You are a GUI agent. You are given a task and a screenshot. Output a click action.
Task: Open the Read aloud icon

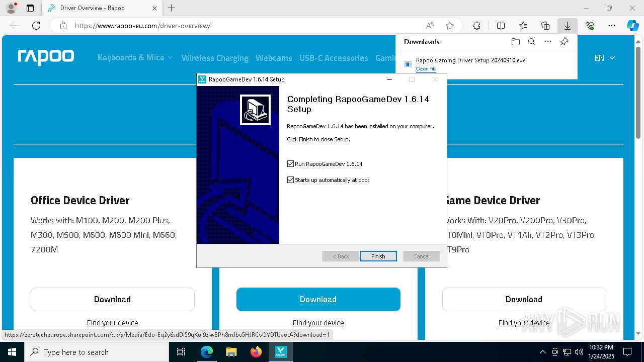tap(430, 26)
